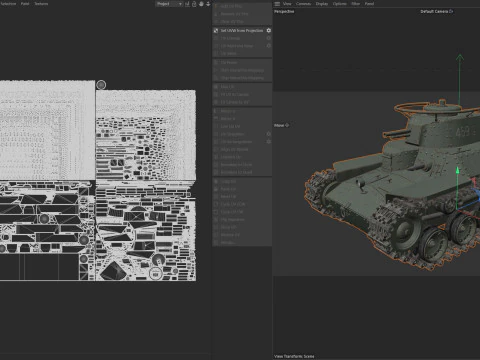Open the viewport hamburger menu icon

tap(277, 4)
